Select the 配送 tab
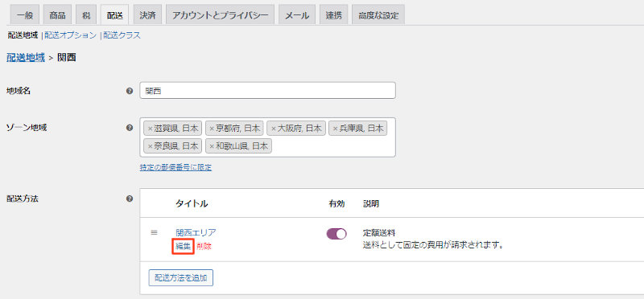This screenshot has width=644, height=299. 114,15
